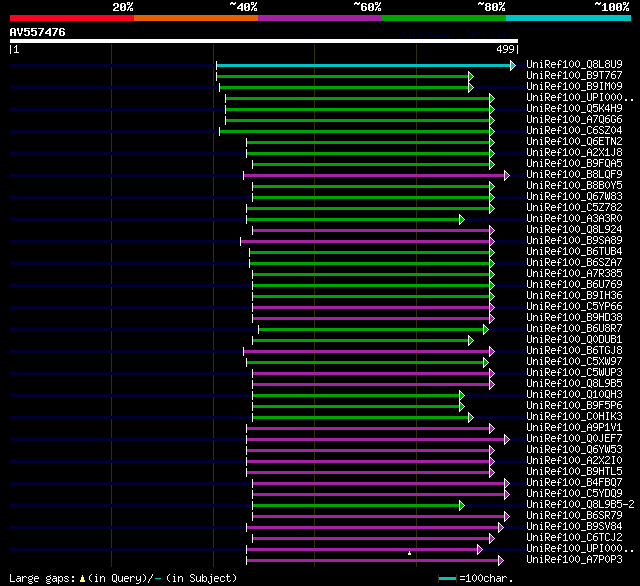Select hit label UniRef100_B6SR79
This screenshot has height=586, width=640.
click(x=574, y=516)
